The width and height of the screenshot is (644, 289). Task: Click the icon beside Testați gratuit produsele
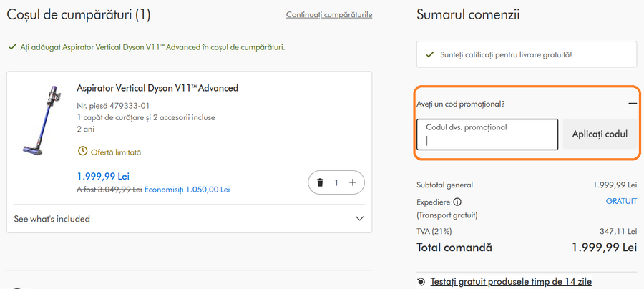[x=421, y=282]
